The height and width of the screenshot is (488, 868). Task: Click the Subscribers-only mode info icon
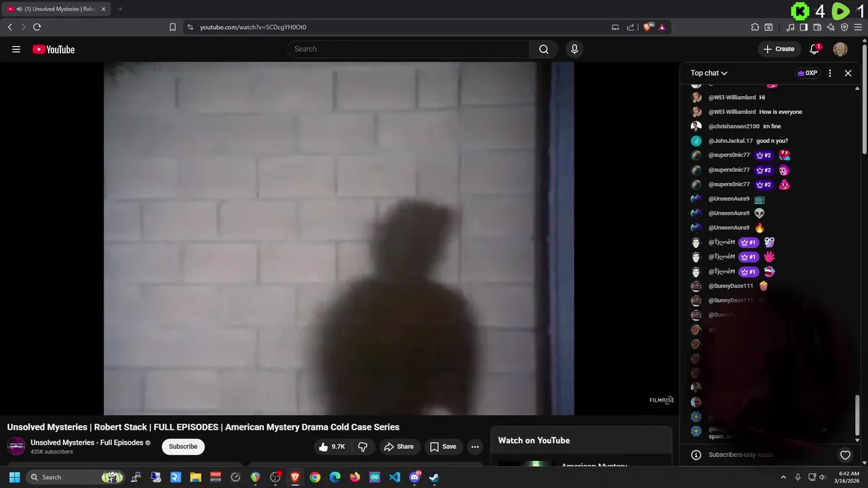coord(696,455)
